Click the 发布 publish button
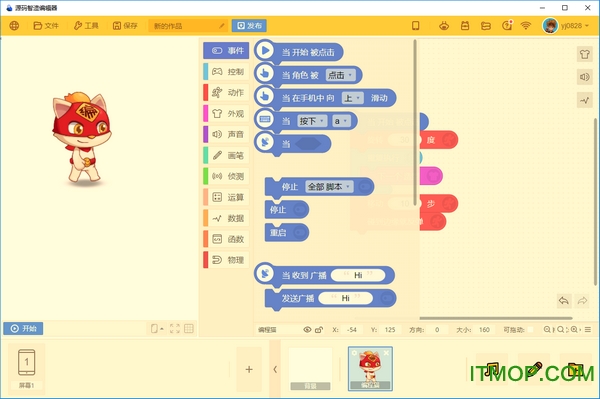Image resolution: width=600 pixels, height=399 pixels. tap(249, 26)
